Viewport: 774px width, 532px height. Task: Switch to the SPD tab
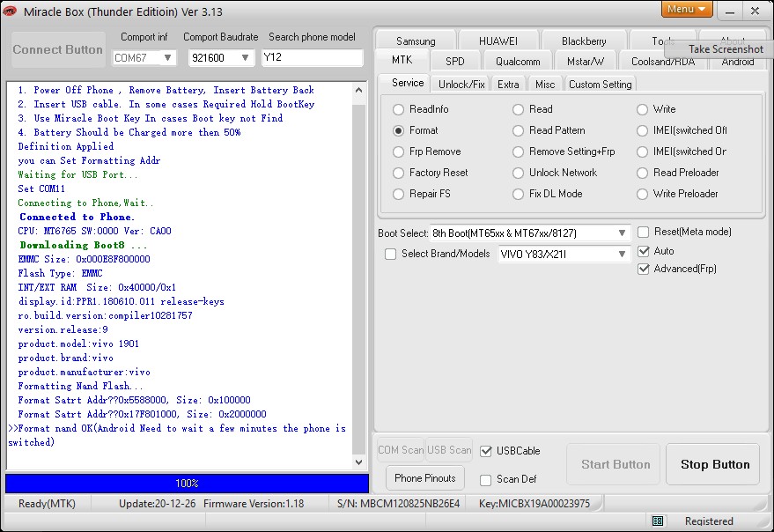pyautogui.click(x=454, y=62)
